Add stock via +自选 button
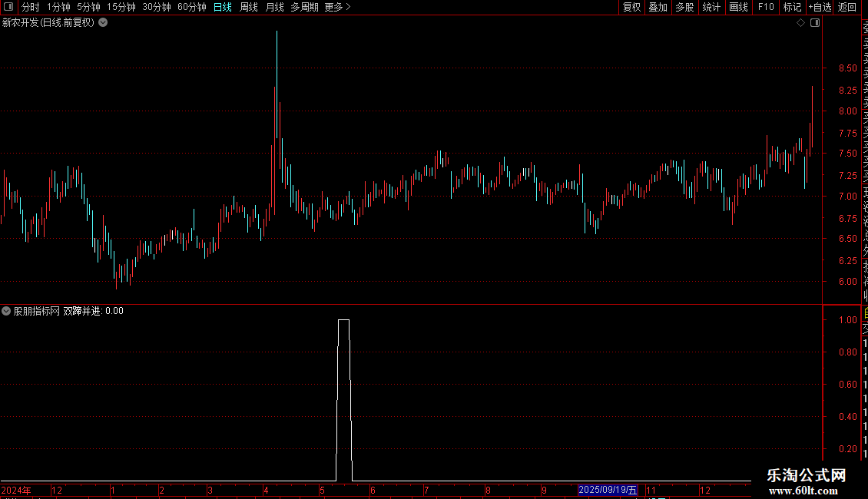Image resolution: width=868 pixels, height=499 pixels. 820,7
